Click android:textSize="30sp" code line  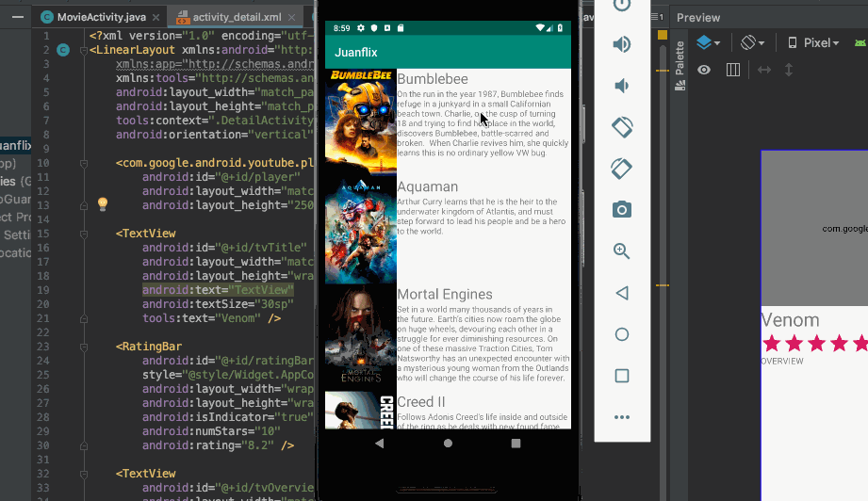point(218,305)
